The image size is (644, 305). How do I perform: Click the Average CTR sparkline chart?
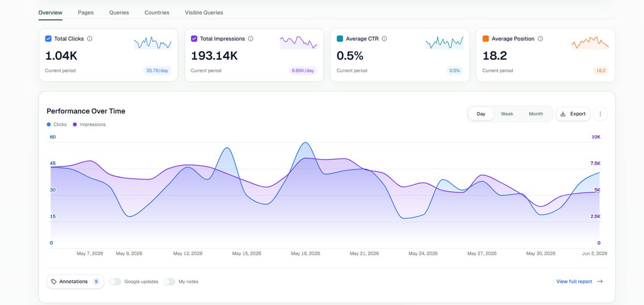(444, 42)
